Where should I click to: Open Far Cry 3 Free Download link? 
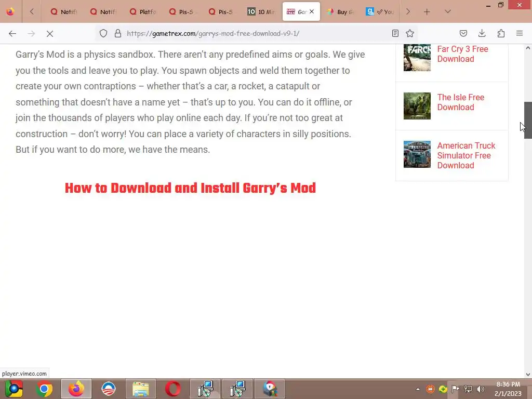[462, 54]
